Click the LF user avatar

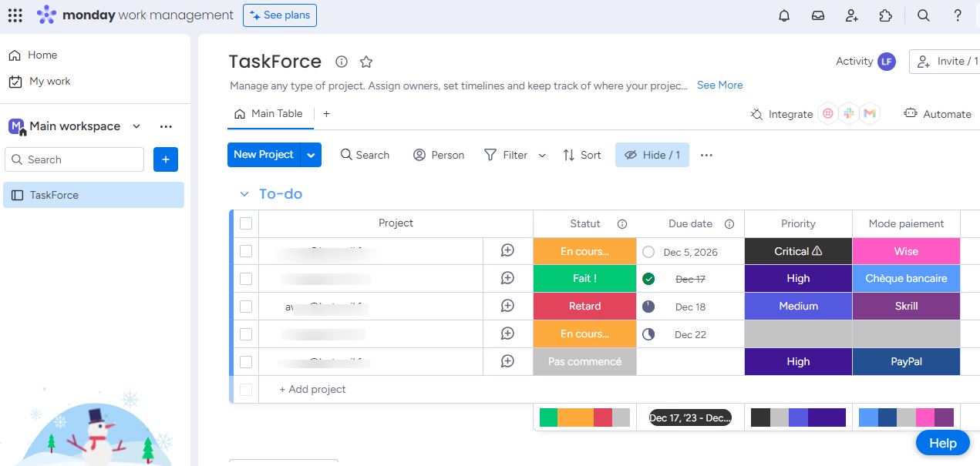tap(887, 62)
